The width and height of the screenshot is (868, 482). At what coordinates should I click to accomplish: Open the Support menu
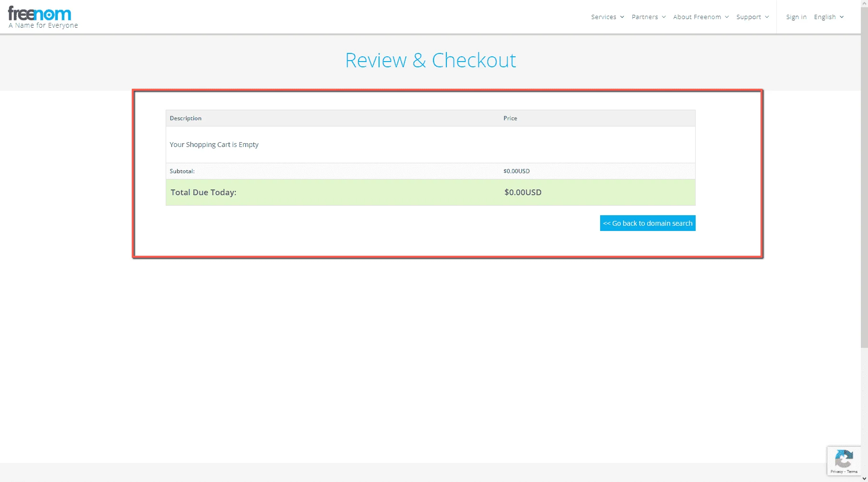tap(748, 17)
